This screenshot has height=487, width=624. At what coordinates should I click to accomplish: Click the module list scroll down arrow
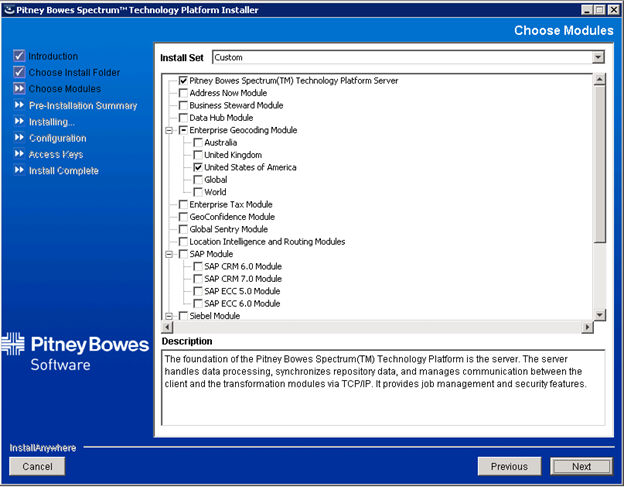click(x=598, y=314)
